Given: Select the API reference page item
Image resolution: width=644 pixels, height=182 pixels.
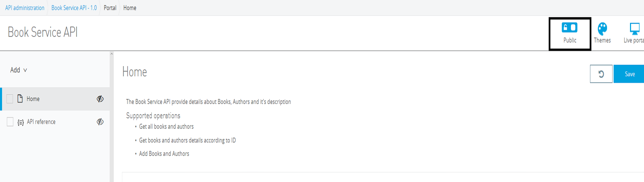Looking at the screenshot, I should pos(41,122).
